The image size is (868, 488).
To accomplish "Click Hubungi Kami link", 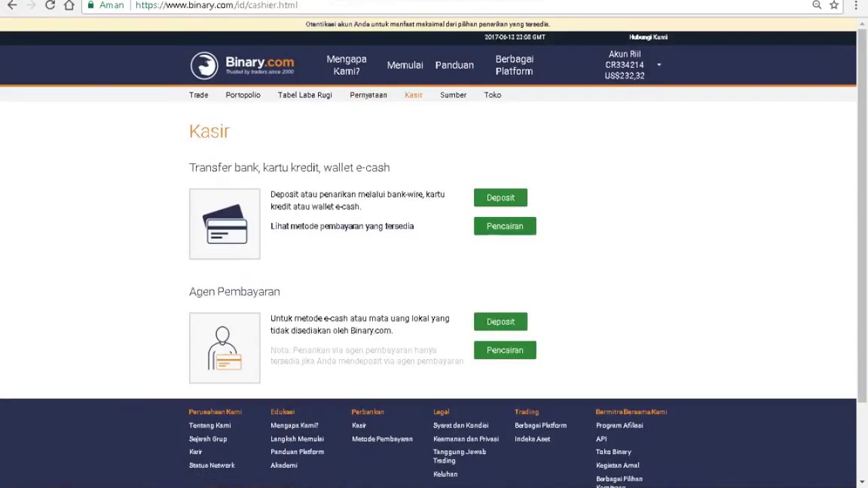I will tap(648, 37).
